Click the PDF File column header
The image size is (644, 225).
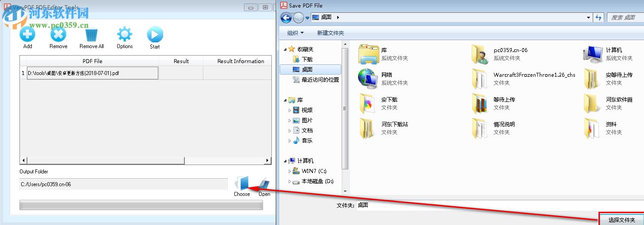coord(92,61)
